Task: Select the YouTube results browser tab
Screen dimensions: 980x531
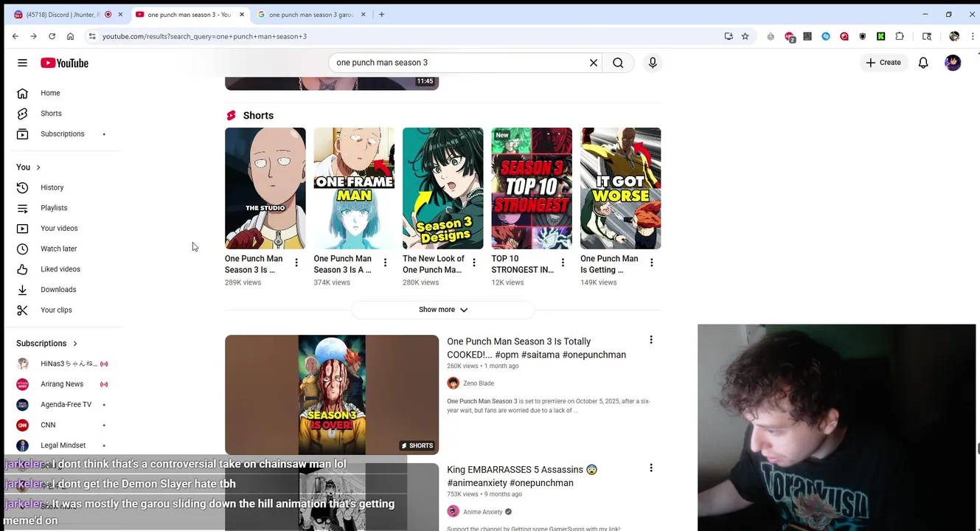Action: tap(189, 15)
